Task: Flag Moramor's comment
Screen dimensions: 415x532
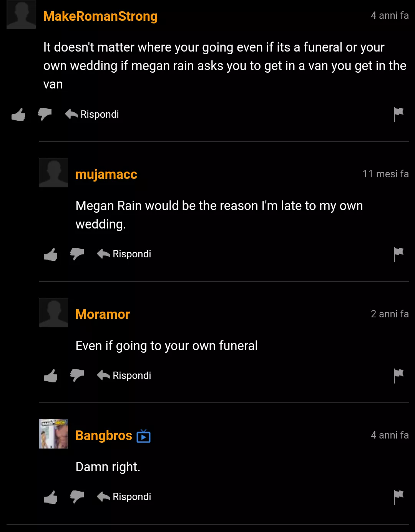Action: pos(398,375)
